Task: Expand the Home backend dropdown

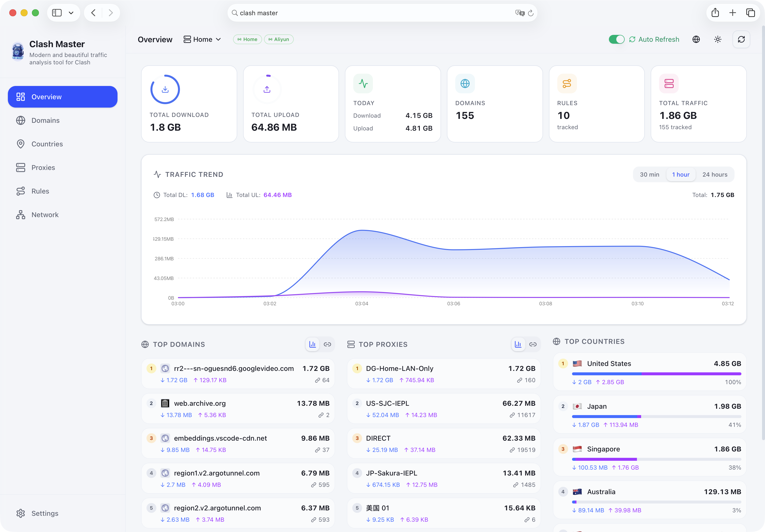Action: (202, 39)
